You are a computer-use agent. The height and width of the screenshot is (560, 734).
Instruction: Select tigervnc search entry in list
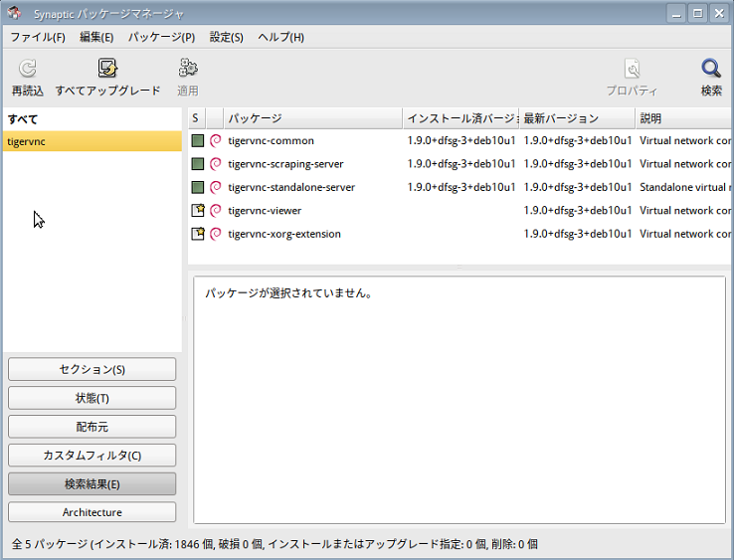pos(92,141)
